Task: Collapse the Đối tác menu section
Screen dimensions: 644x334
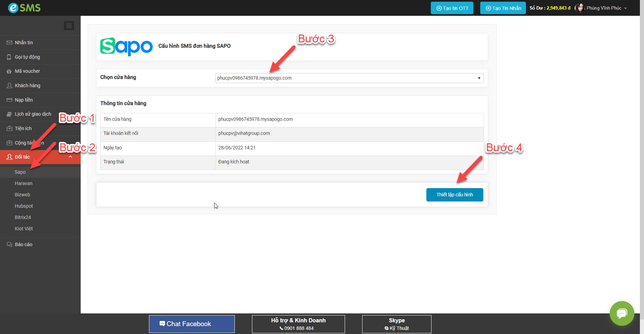Action: click(70, 157)
